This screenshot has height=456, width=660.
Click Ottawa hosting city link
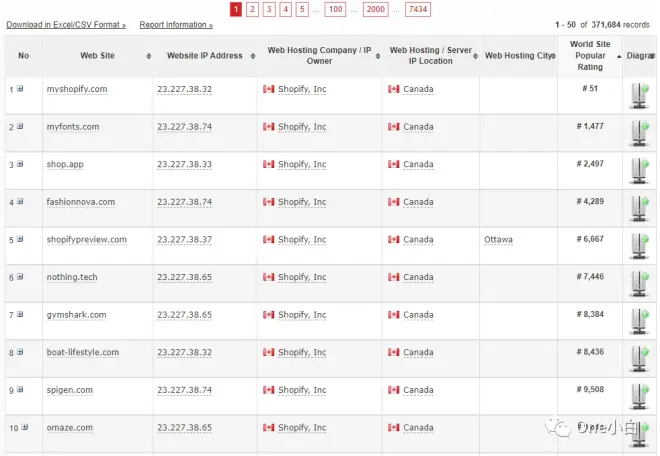coord(499,240)
